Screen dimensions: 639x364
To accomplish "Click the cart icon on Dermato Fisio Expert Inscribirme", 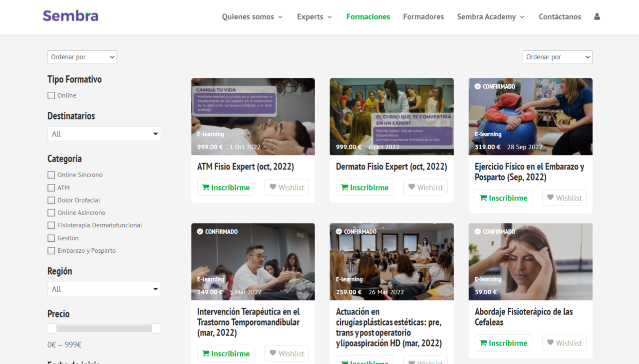I will (344, 187).
